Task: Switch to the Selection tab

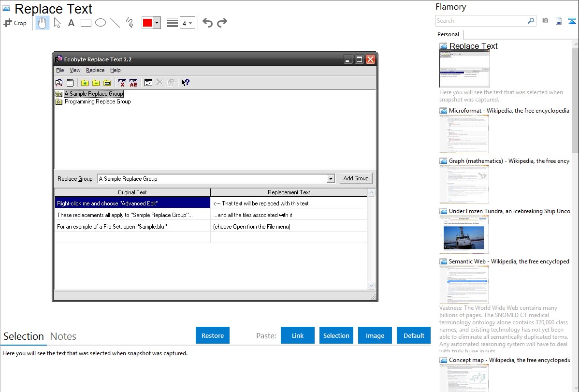Action: 24,336
